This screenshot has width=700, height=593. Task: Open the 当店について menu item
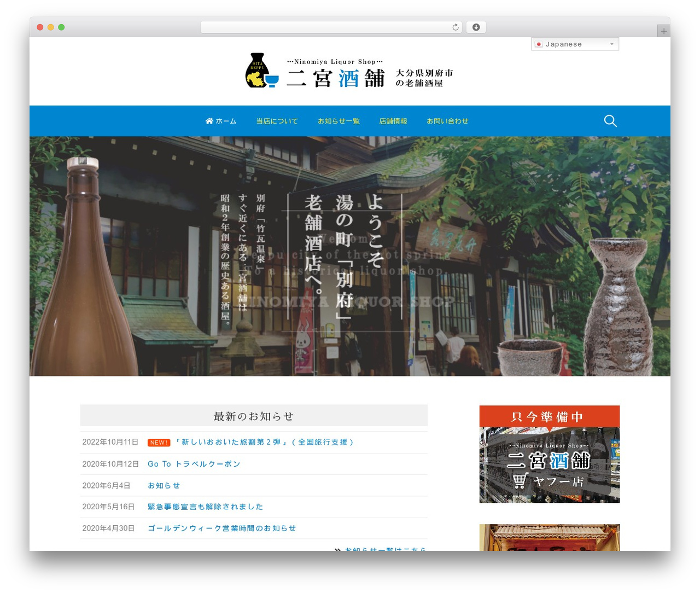coord(277,121)
